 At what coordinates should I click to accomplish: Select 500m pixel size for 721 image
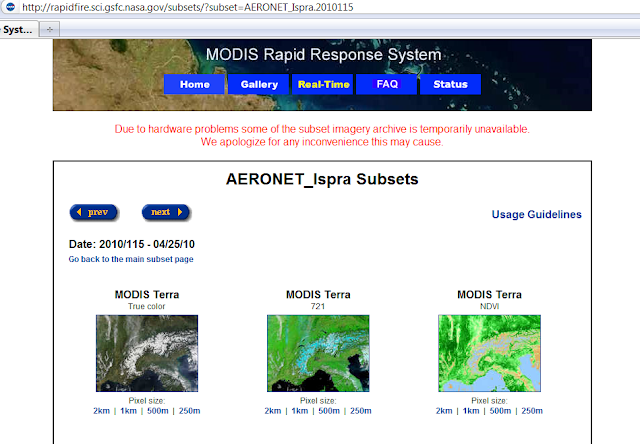point(329,411)
